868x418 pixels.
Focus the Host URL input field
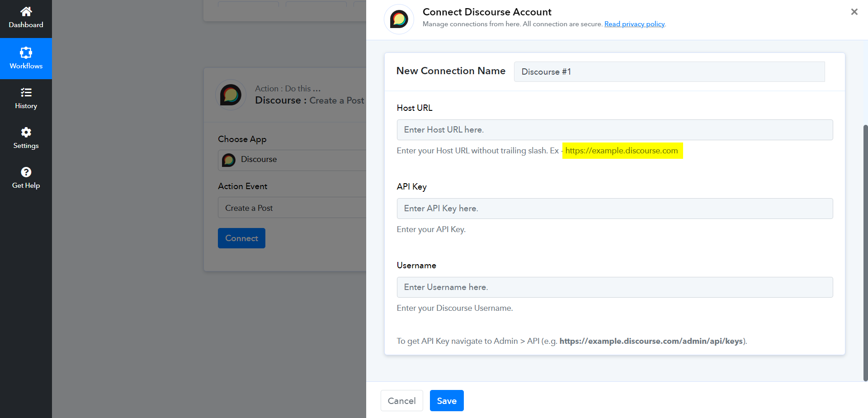click(615, 130)
